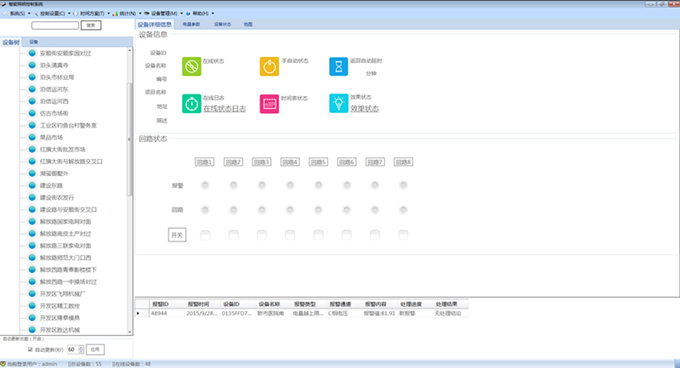Click the globe icon of 建设东路 device
This screenshot has height=368, width=680.
point(32,185)
